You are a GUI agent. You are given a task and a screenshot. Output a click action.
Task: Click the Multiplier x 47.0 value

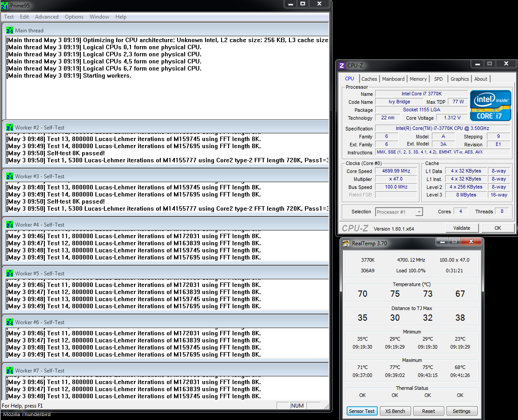pos(396,179)
